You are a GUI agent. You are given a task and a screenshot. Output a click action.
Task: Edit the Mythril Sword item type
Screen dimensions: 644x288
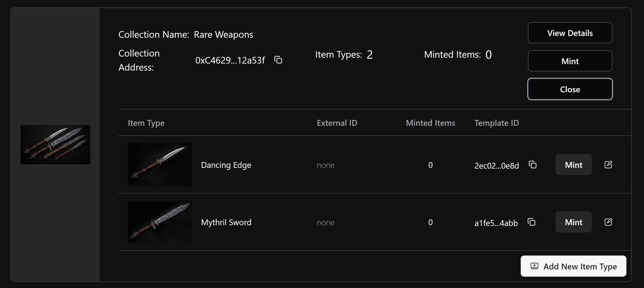pyautogui.click(x=608, y=222)
